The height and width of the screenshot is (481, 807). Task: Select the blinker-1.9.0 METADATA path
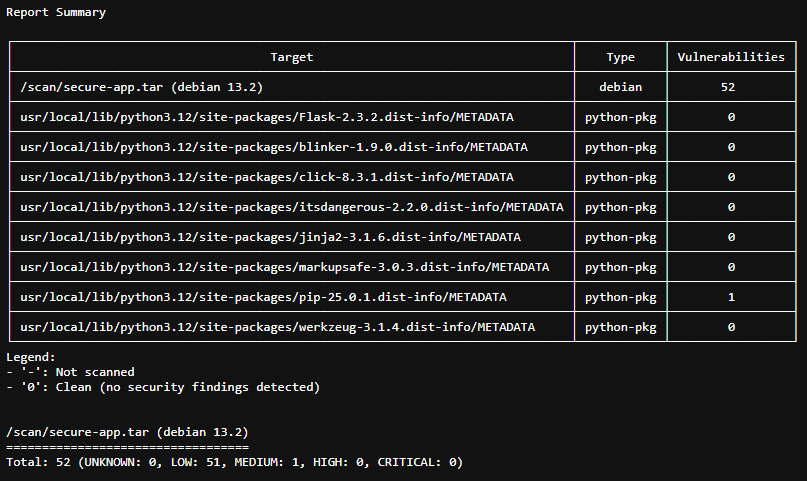click(274, 147)
